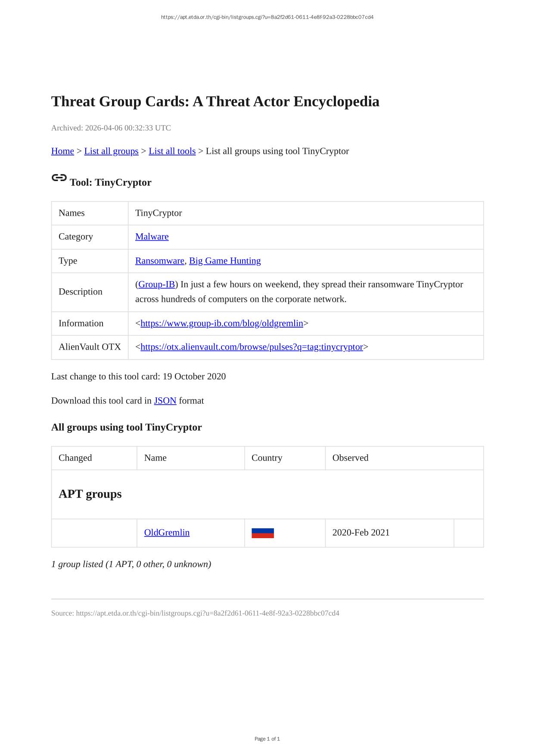Follow the Ransomware type link
Screen dimensions: 535x756
click(159, 261)
